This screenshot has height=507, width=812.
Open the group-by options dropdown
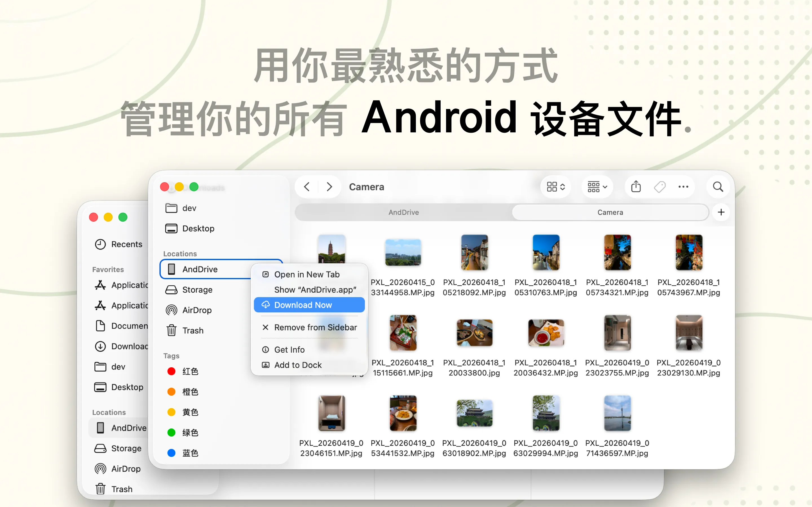(x=597, y=187)
